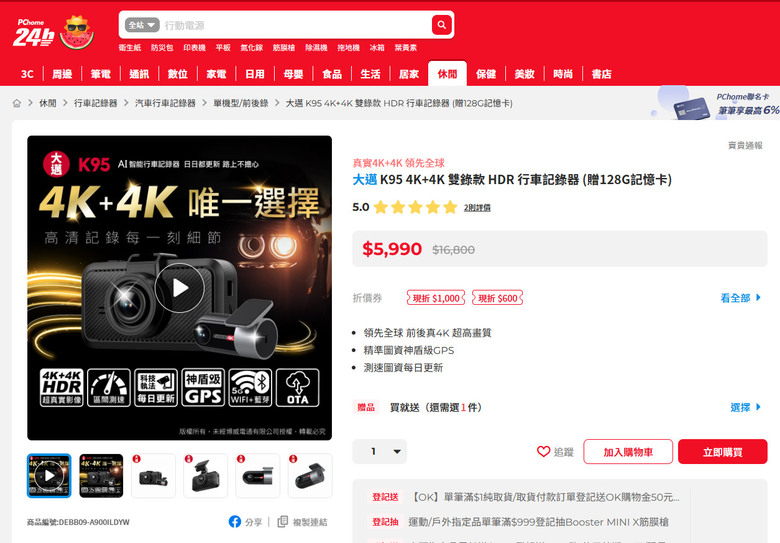Go to 汽車行車記錄器 in the breadcrumb
Screen dimensions: 780x543
(x=165, y=103)
